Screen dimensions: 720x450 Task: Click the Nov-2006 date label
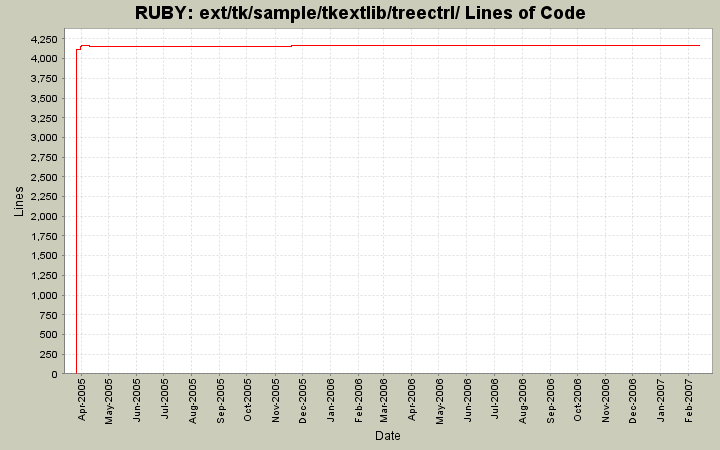(x=605, y=400)
